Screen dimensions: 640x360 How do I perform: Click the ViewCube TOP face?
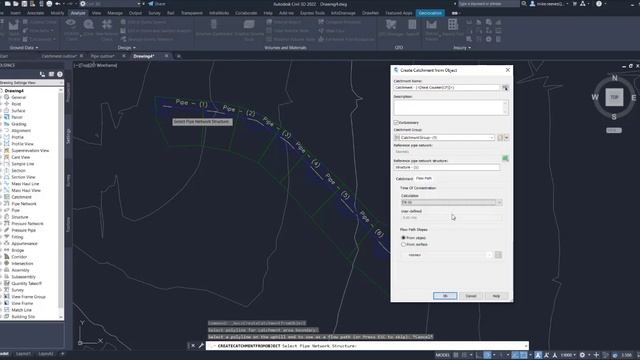614,97
